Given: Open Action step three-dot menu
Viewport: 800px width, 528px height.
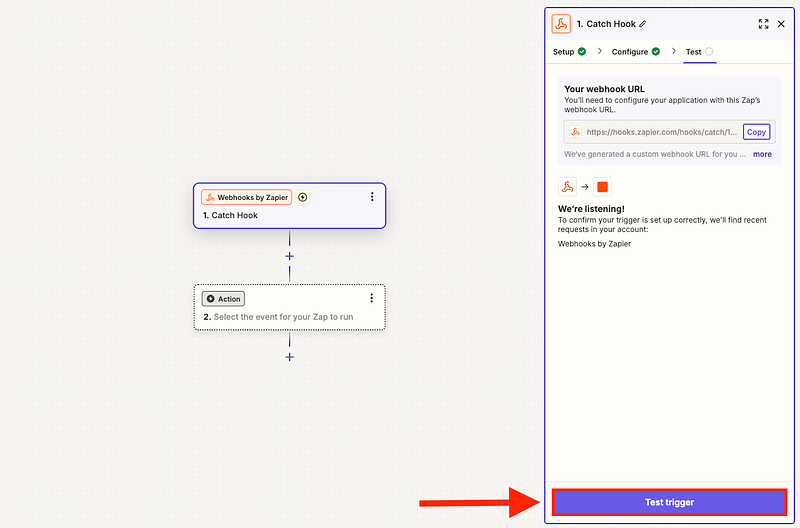Looking at the screenshot, I should 372,298.
